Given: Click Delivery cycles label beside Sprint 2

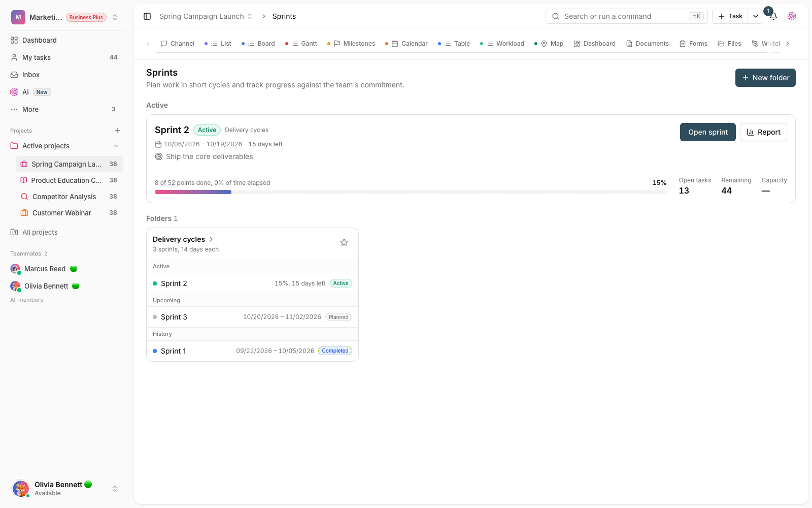Looking at the screenshot, I should [247, 130].
